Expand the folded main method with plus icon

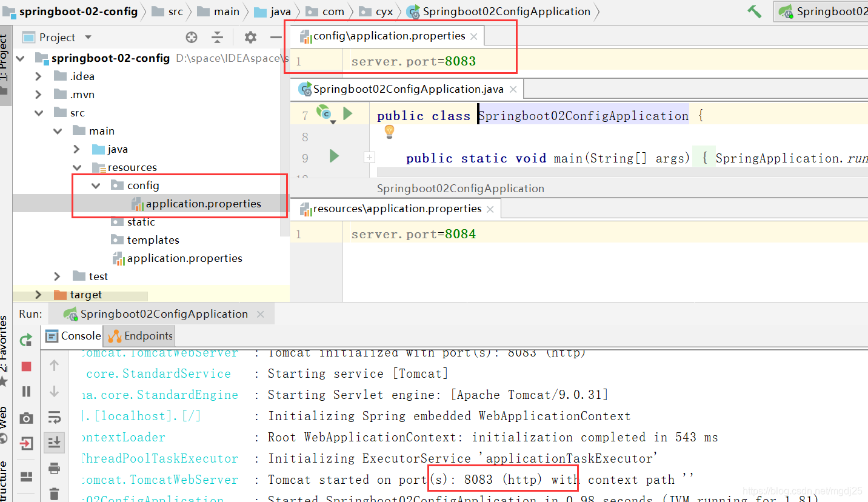[x=369, y=158]
